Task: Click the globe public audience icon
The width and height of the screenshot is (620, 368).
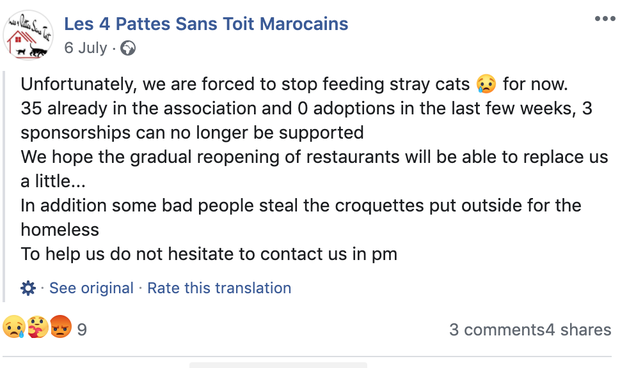Action: (x=128, y=48)
